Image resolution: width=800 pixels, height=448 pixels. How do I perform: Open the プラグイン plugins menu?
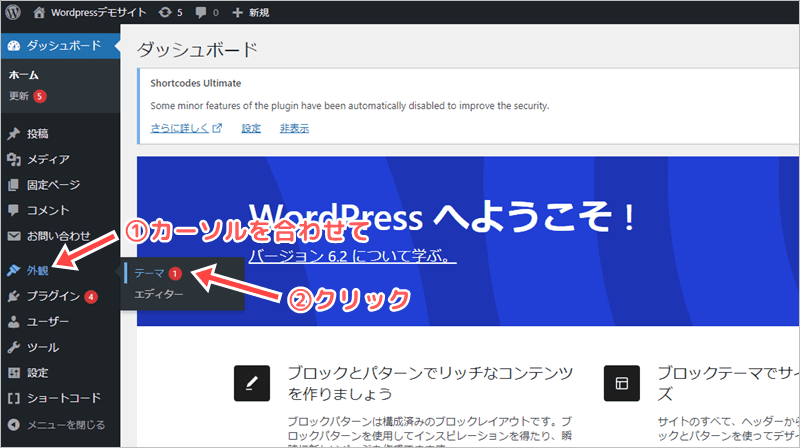54,296
